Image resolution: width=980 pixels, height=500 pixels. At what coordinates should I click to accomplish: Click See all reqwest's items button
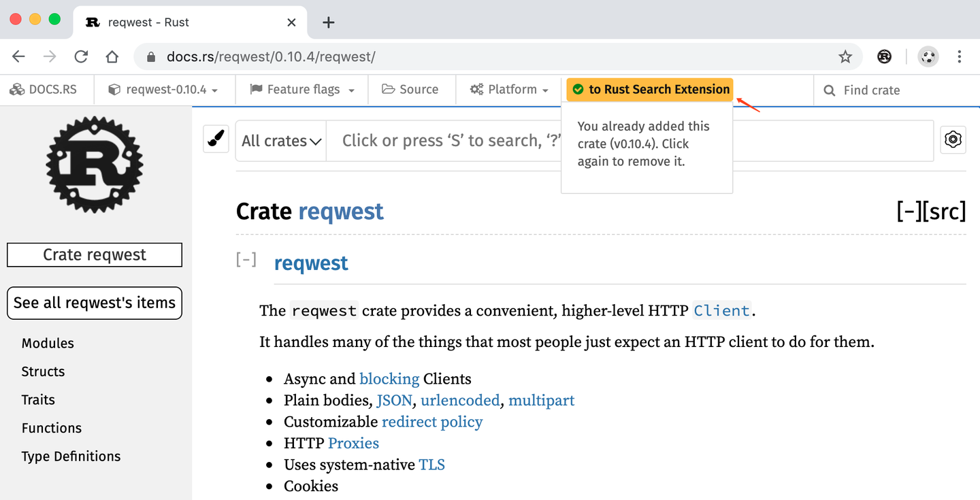pyautogui.click(x=95, y=303)
